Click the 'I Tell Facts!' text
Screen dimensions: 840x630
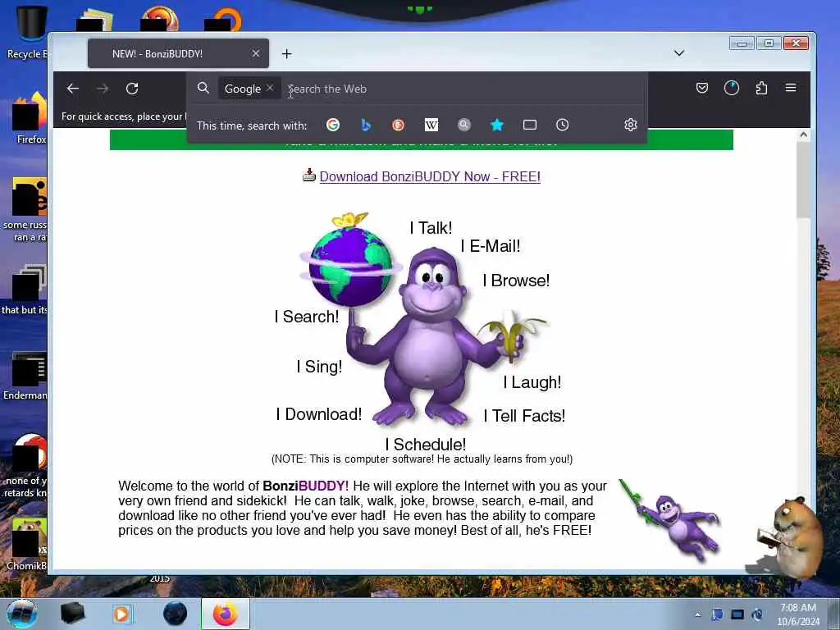tap(524, 416)
